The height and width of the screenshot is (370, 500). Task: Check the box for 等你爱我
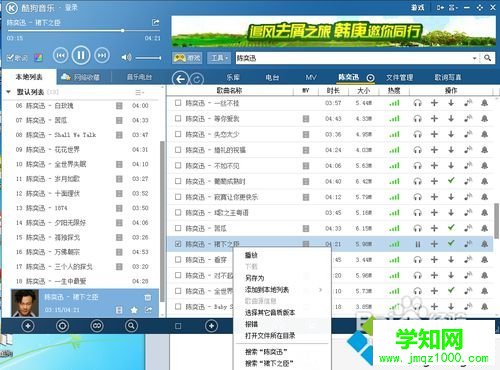pyautogui.click(x=178, y=119)
